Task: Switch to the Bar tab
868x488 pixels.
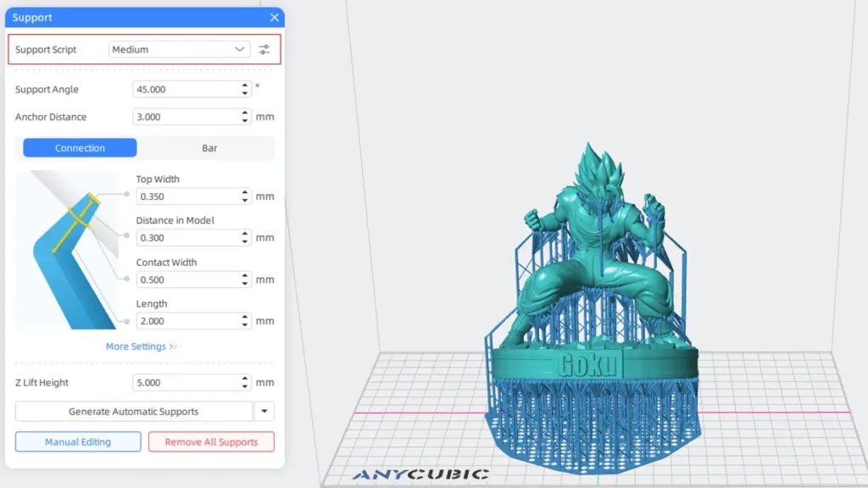Action: pos(209,147)
